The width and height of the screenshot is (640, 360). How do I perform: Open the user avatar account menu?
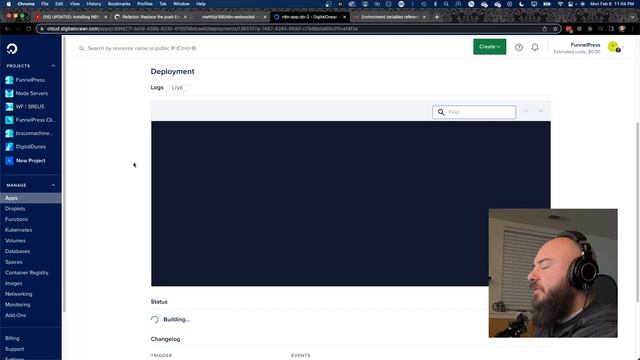pyautogui.click(x=613, y=47)
